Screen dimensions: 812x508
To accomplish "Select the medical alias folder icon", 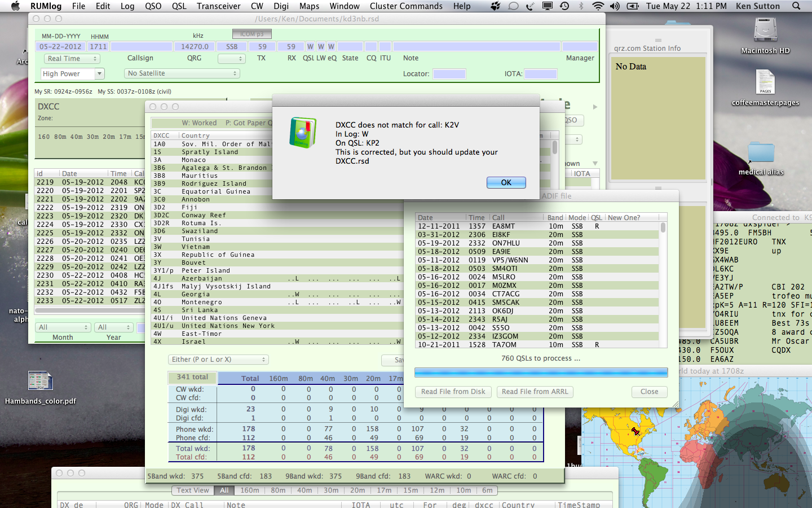I will coord(761,152).
